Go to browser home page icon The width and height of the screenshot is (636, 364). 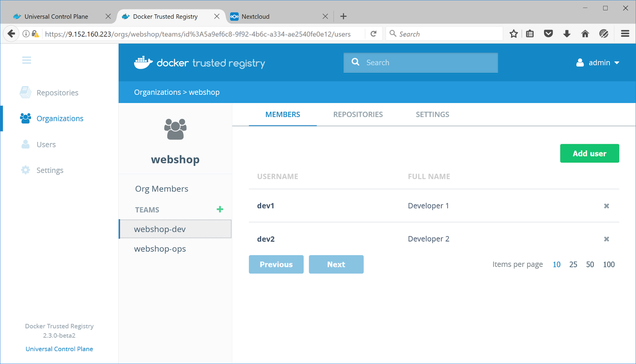(585, 34)
